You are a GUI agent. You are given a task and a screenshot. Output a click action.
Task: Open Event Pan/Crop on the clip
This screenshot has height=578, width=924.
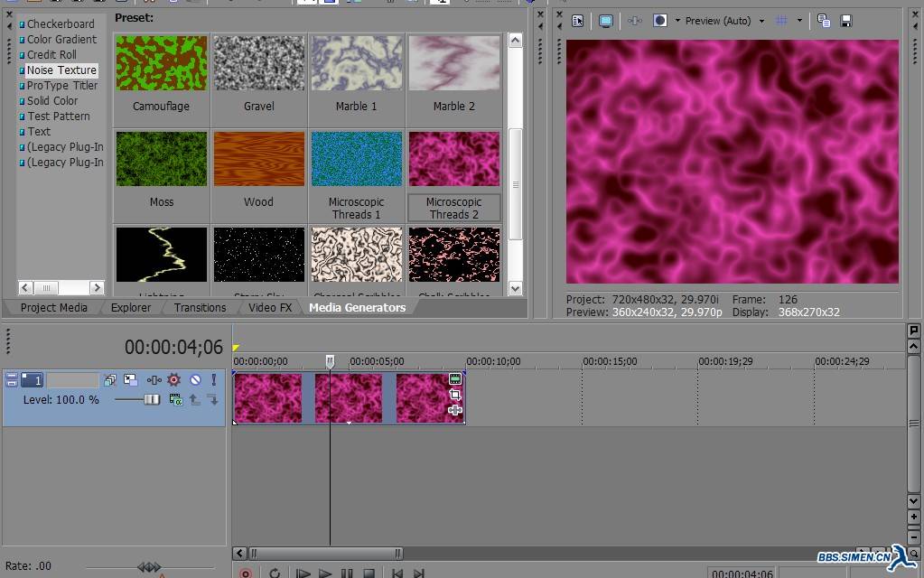455,394
